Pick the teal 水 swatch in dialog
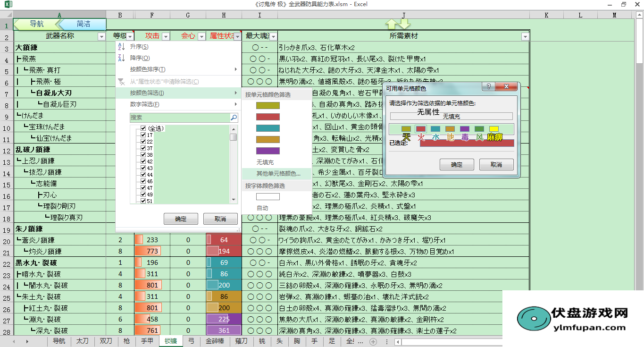 (x=435, y=129)
